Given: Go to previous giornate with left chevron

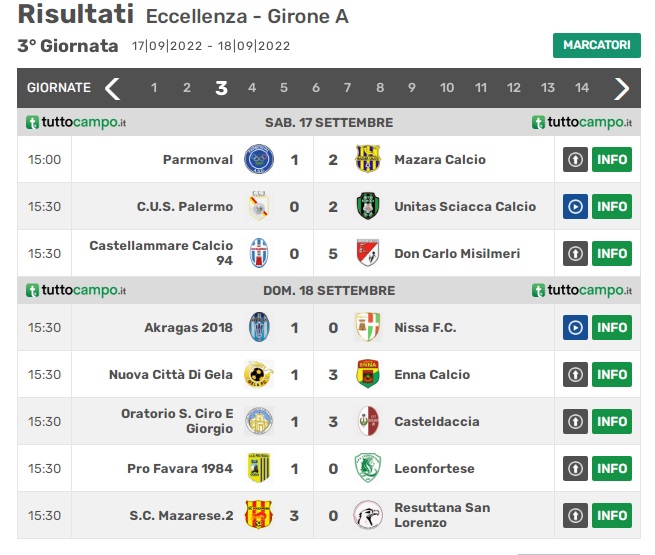Looking at the screenshot, I should click(x=113, y=88).
